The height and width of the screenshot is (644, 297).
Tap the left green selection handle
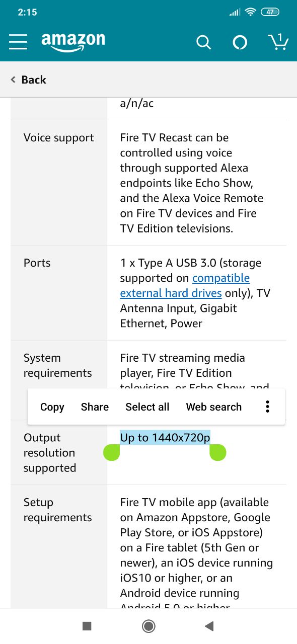[x=111, y=452]
